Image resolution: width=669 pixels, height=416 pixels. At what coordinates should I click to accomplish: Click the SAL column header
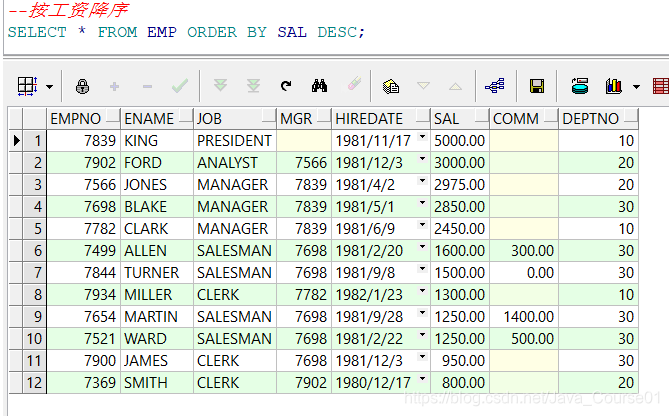pyautogui.click(x=460, y=119)
